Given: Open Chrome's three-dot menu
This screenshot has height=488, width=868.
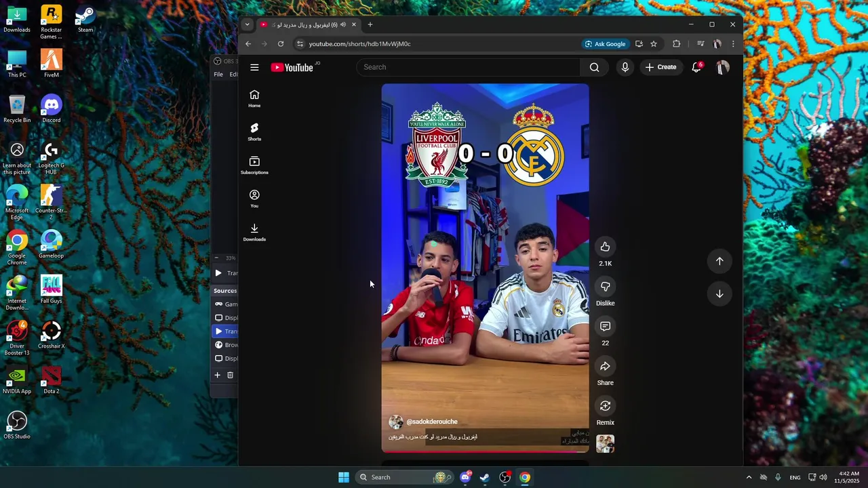Looking at the screenshot, I should (x=733, y=44).
